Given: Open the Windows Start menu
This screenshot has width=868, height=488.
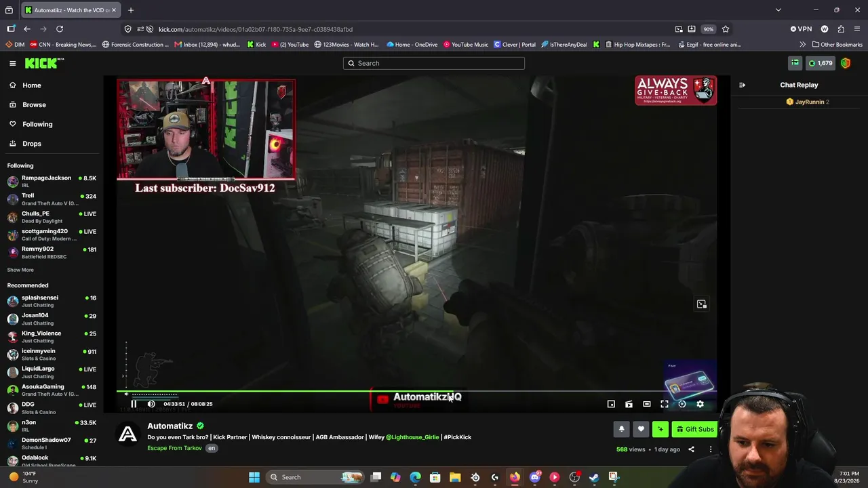Looking at the screenshot, I should coord(254,477).
